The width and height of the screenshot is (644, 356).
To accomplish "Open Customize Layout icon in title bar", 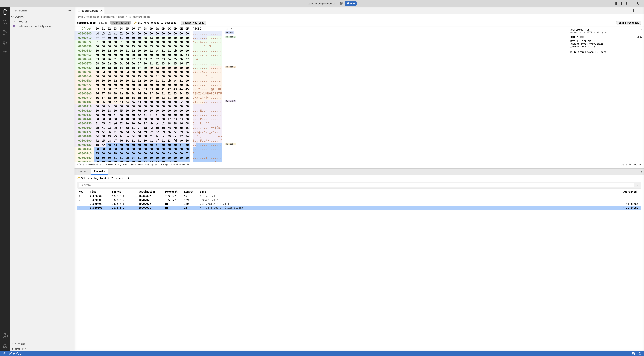I will point(617,4).
